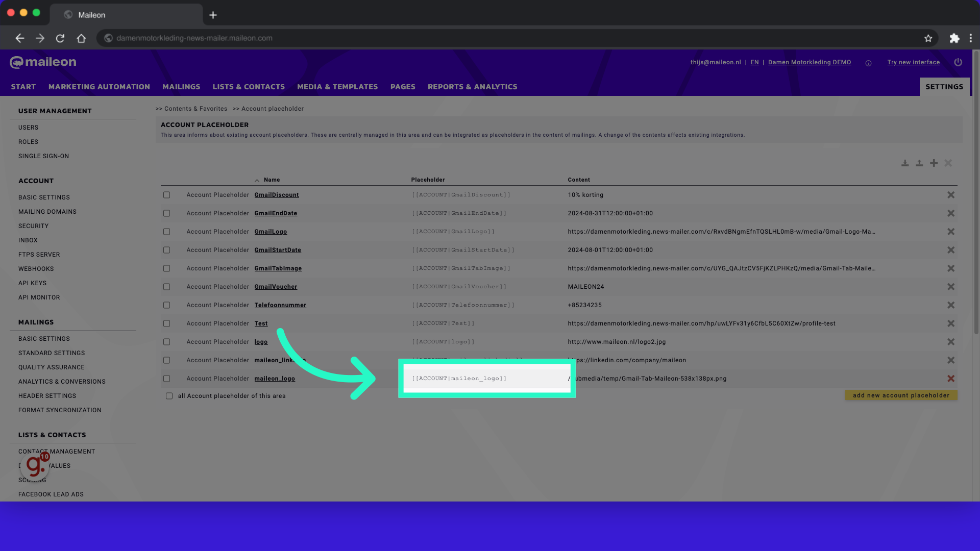Open the MAILINGS menu
The height and width of the screenshot is (551, 980).
(x=181, y=87)
